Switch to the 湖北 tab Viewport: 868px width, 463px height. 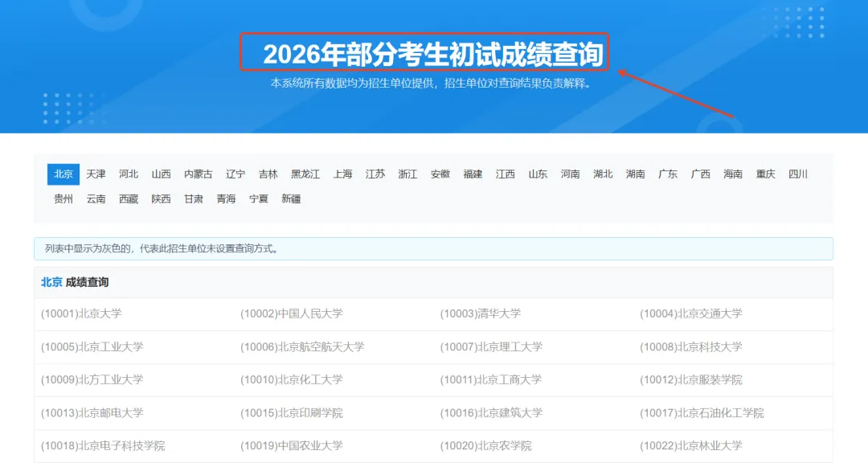tap(603, 174)
